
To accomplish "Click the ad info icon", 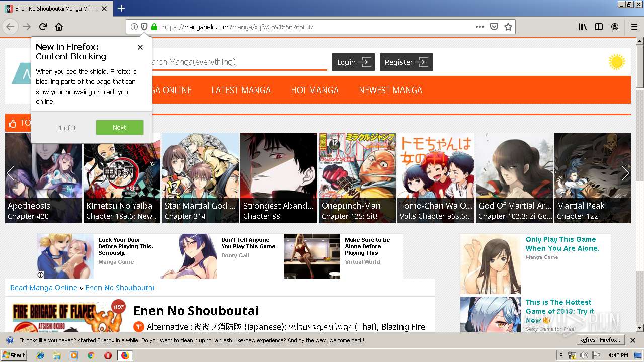I will click(x=41, y=275).
